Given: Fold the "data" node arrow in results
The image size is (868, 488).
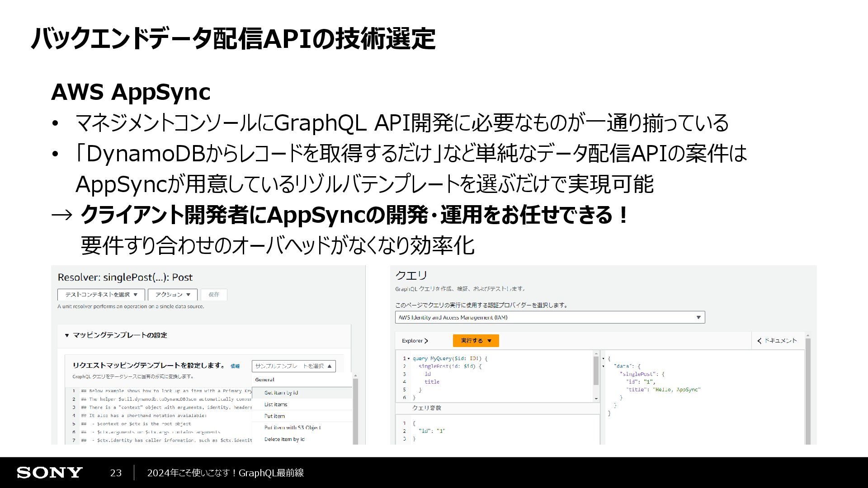Looking at the screenshot, I should (x=603, y=366).
